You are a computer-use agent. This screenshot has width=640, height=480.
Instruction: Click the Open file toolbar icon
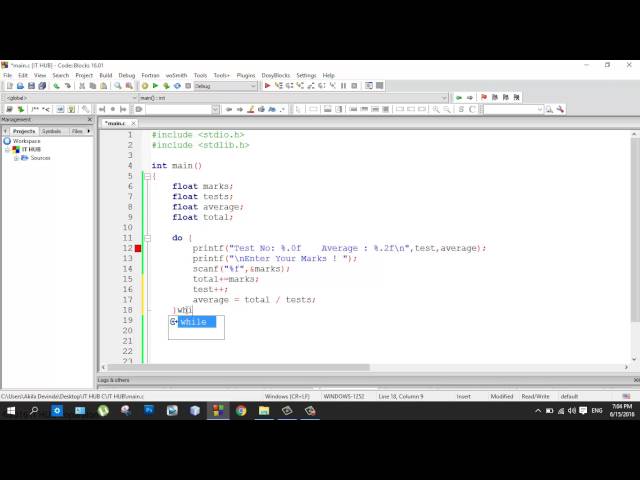tap(20, 86)
